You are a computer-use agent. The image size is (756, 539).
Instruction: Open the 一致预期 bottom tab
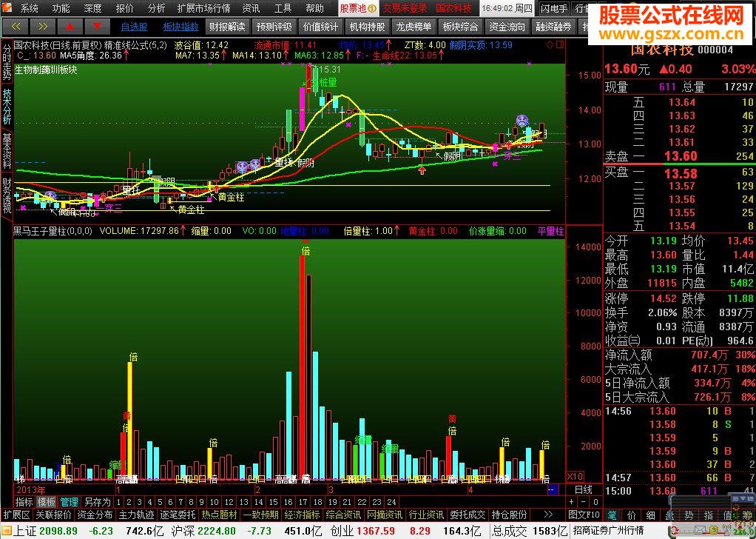click(x=261, y=515)
